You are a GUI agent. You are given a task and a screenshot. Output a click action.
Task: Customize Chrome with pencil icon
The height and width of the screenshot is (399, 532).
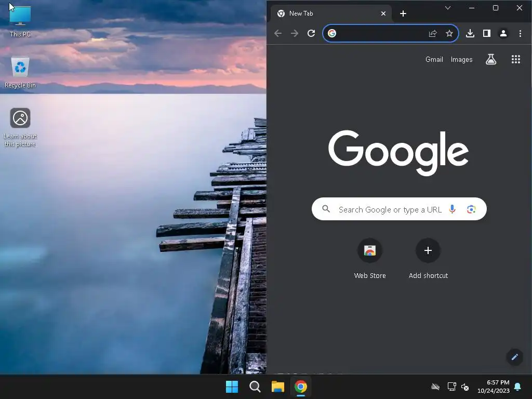tap(514, 357)
